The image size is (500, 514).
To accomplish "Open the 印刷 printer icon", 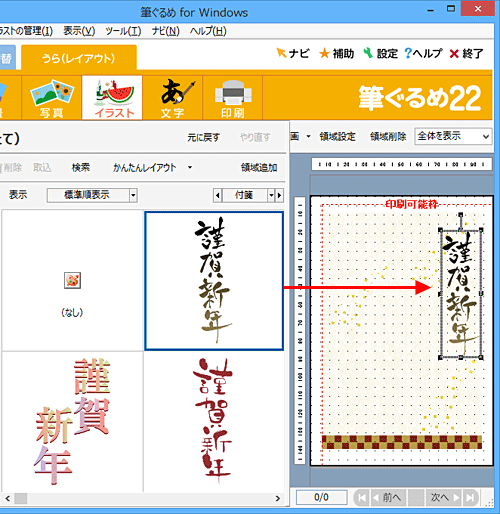I will click(x=233, y=97).
